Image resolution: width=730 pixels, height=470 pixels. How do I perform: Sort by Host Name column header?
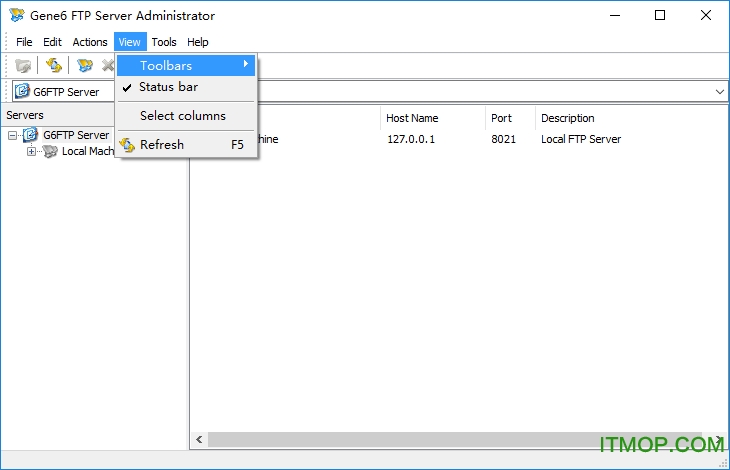pyautogui.click(x=433, y=118)
